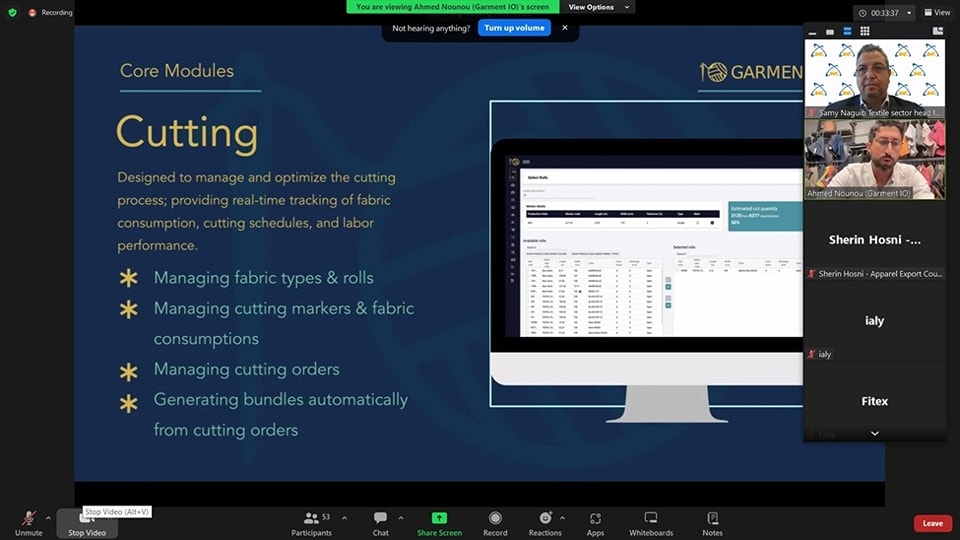This screenshot has width=960, height=540.
Task: Open the View layout menu
Action: 937,13
